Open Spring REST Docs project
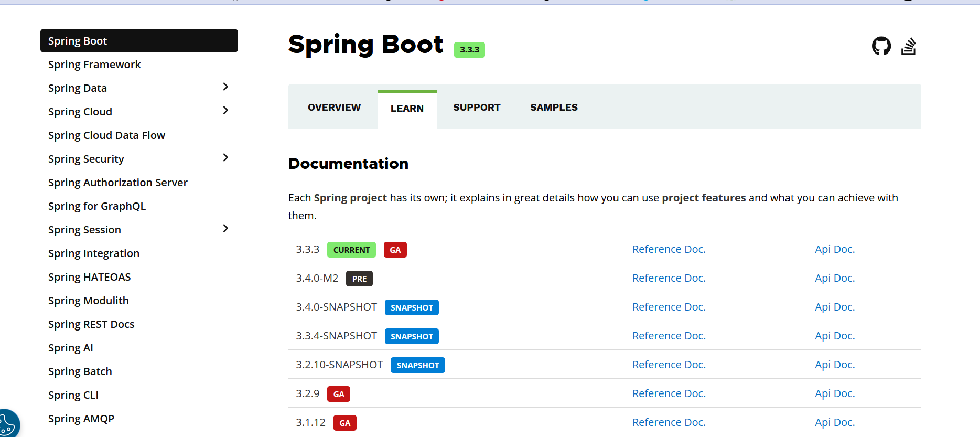This screenshot has height=437, width=980. (x=91, y=324)
